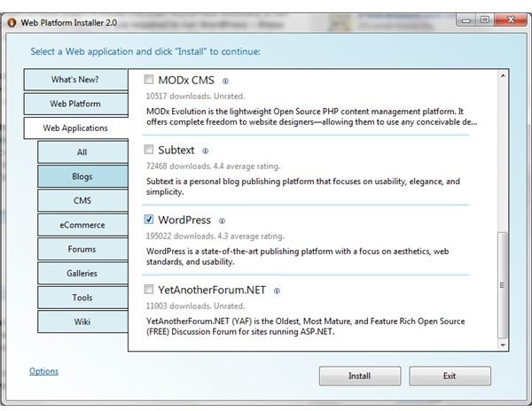
Task: Choose the eCommerce category
Action: point(82,225)
